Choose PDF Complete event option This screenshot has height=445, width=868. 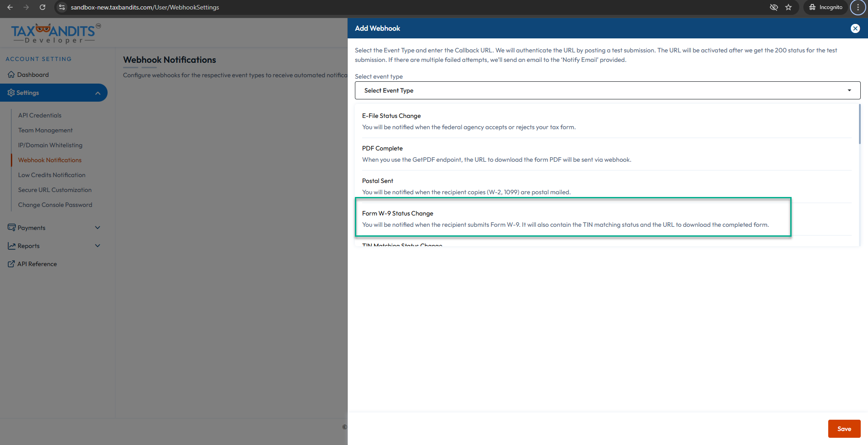point(607,154)
